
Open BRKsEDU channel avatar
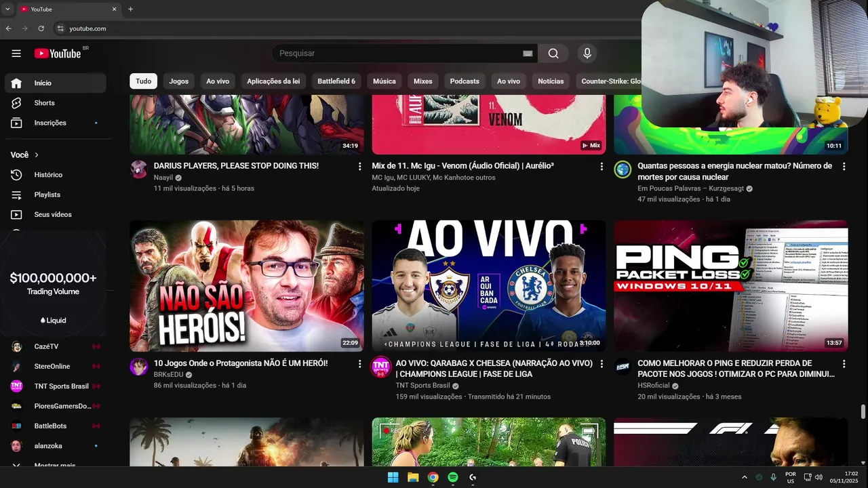pyautogui.click(x=138, y=367)
